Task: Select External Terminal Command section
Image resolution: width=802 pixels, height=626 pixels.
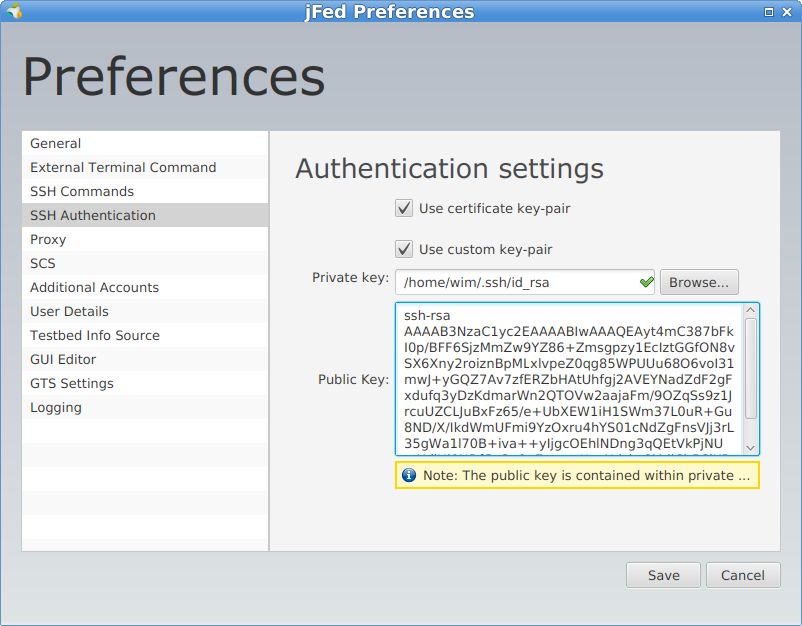Action: point(145,167)
